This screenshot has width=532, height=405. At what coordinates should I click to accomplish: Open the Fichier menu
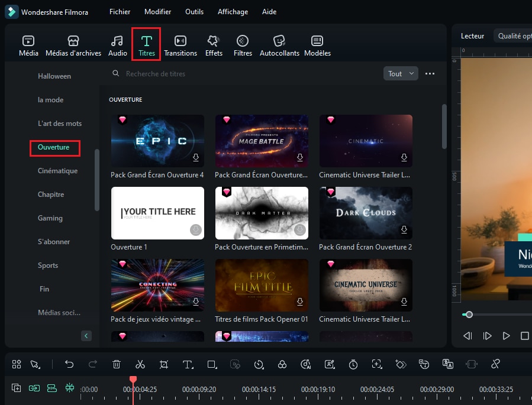point(120,12)
